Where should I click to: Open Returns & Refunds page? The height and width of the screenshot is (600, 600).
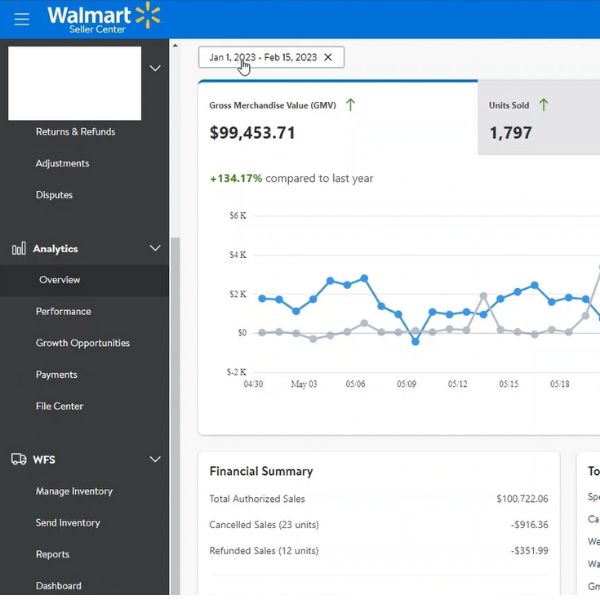(75, 132)
